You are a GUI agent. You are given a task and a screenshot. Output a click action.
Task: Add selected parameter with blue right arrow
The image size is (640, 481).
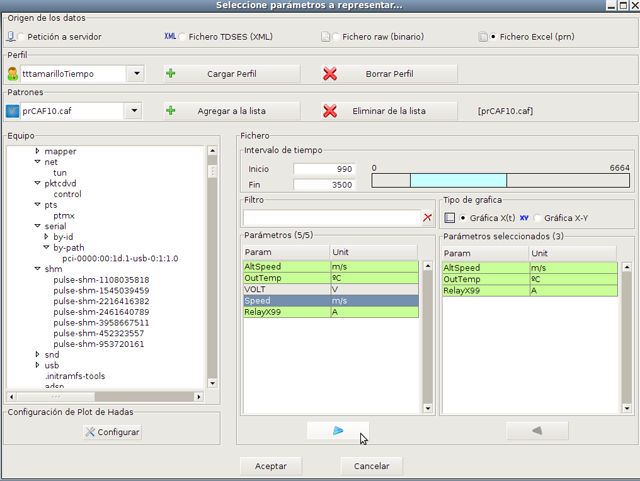tap(338, 431)
